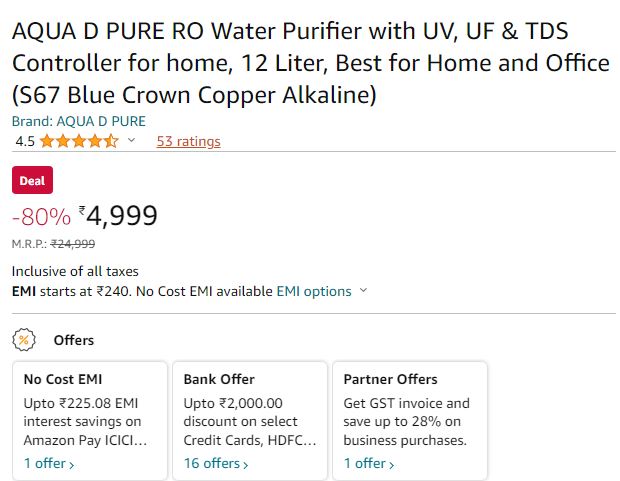Visit the AQUA D PURE brand link
Screen dimensions: 620x481
point(79,121)
